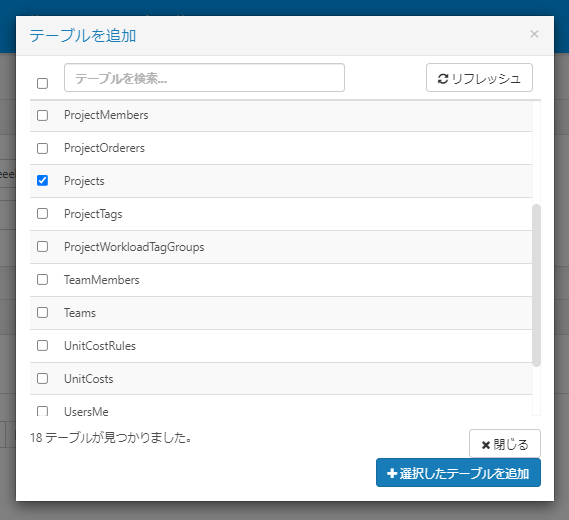Mark the Teams checkbox
The image size is (569, 520).
point(42,312)
